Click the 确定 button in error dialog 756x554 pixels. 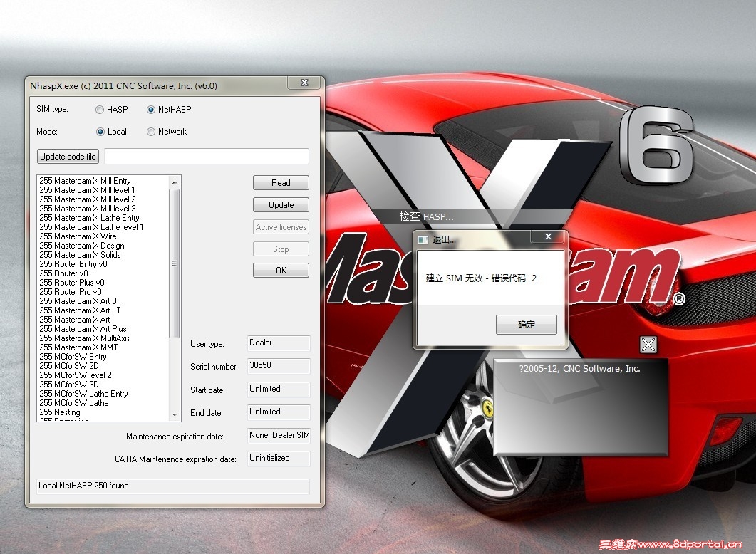pos(527,325)
